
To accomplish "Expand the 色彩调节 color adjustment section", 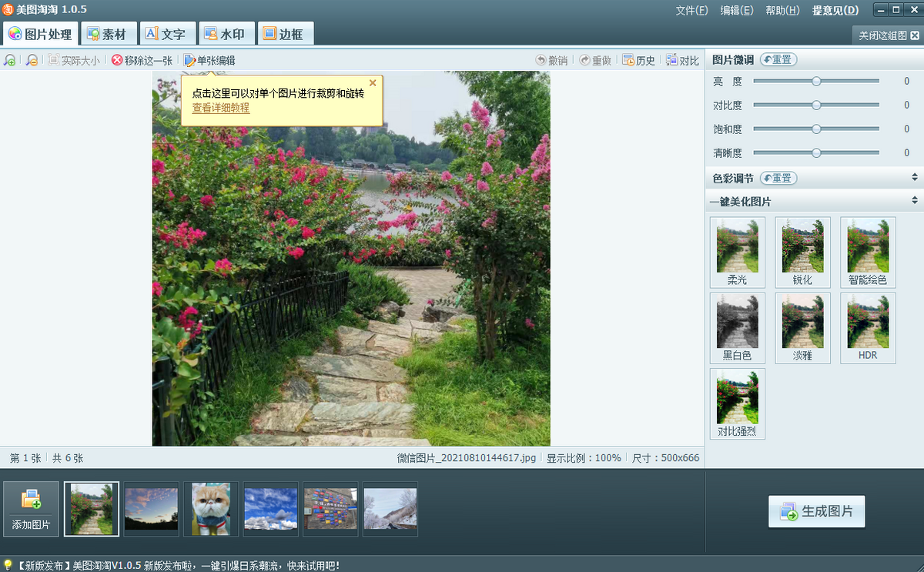I will pyautogui.click(x=914, y=178).
